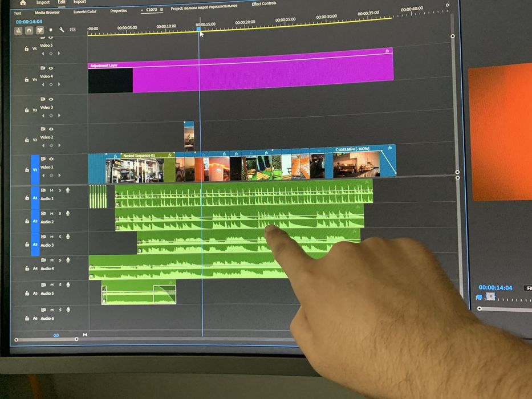The height and width of the screenshot is (399, 532).
Task: Solo the Audio 4 track
Action: click(60, 260)
